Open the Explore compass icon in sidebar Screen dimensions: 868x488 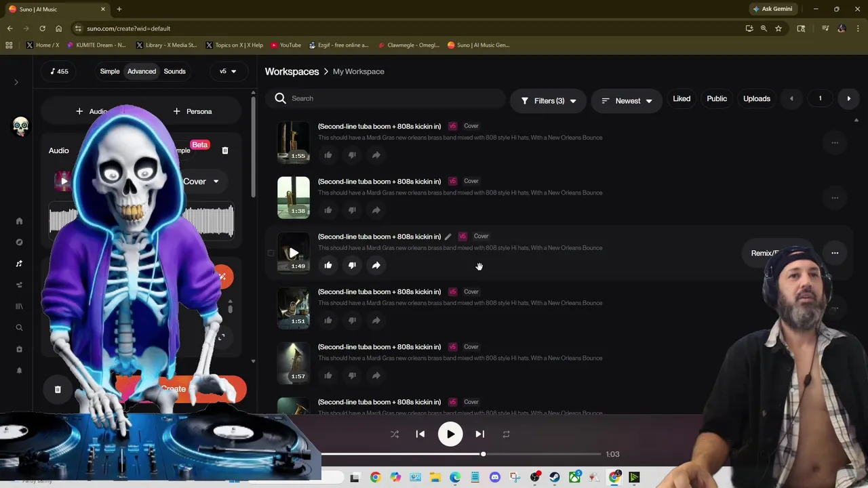click(x=19, y=242)
